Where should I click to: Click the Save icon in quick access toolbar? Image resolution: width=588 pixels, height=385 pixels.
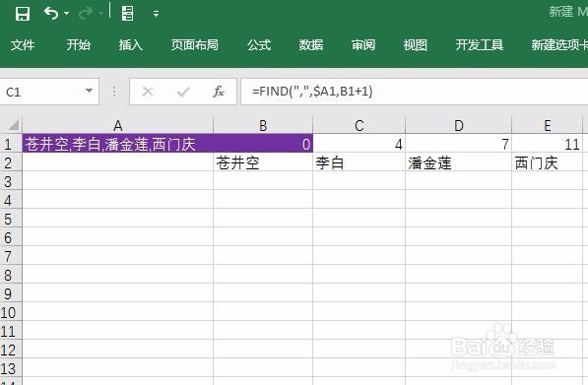click(22, 14)
